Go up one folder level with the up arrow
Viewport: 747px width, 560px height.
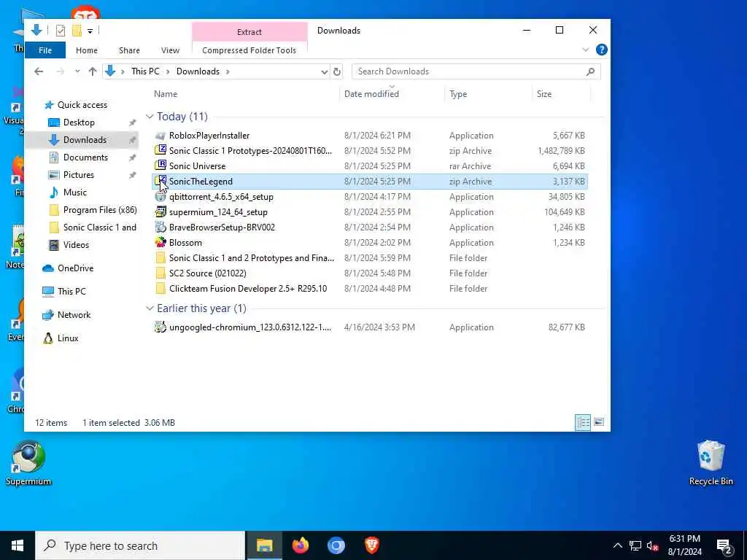pos(93,71)
